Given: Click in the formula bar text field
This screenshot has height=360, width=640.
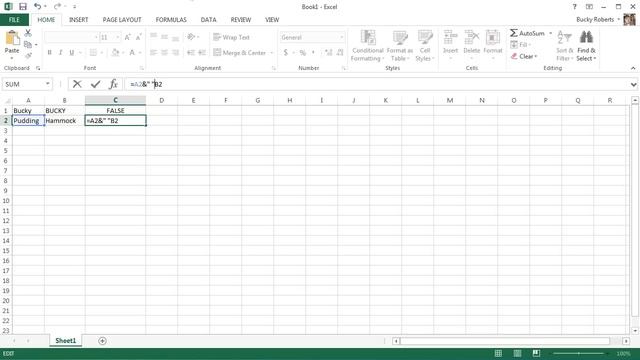Looking at the screenshot, I should point(376,84).
